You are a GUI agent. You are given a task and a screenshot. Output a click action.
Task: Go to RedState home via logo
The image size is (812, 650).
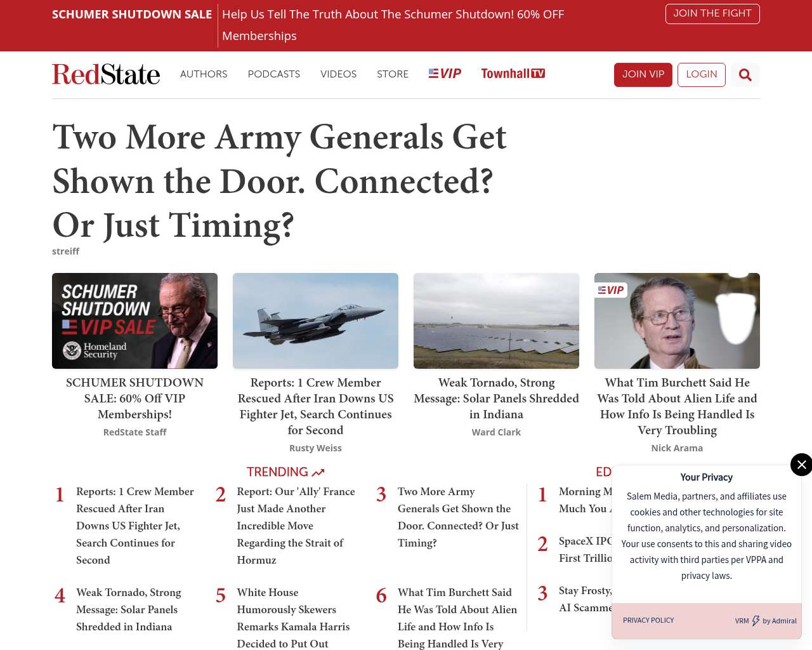pyautogui.click(x=106, y=74)
